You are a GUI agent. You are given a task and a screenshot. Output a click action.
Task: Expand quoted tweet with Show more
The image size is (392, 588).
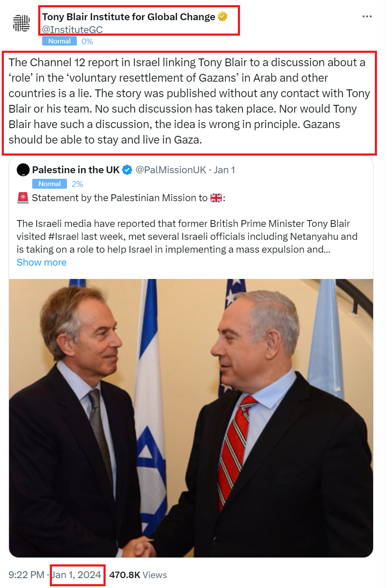[x=41, y=262]
